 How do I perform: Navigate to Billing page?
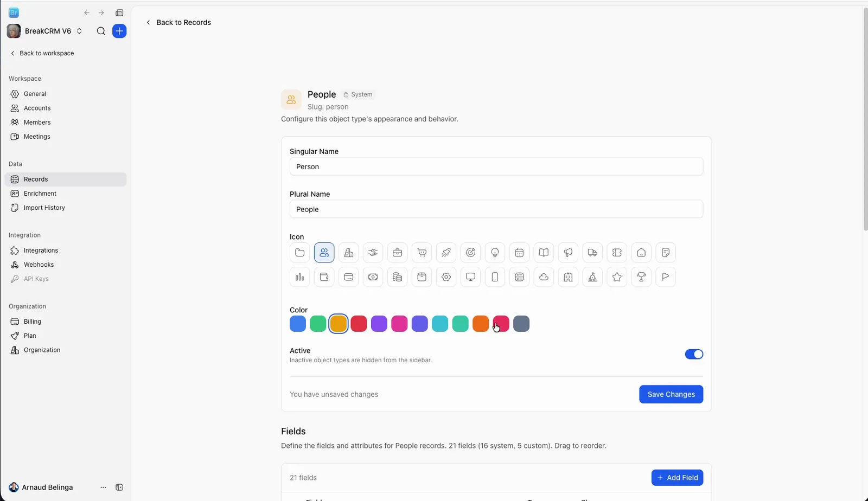coord(66,322)
